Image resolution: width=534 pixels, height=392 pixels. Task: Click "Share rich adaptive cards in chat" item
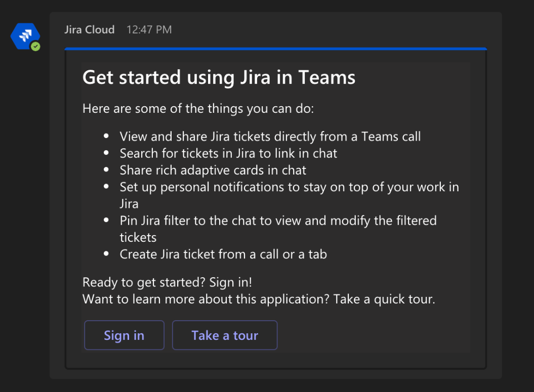pyautogui.click(x=213, y=170)
